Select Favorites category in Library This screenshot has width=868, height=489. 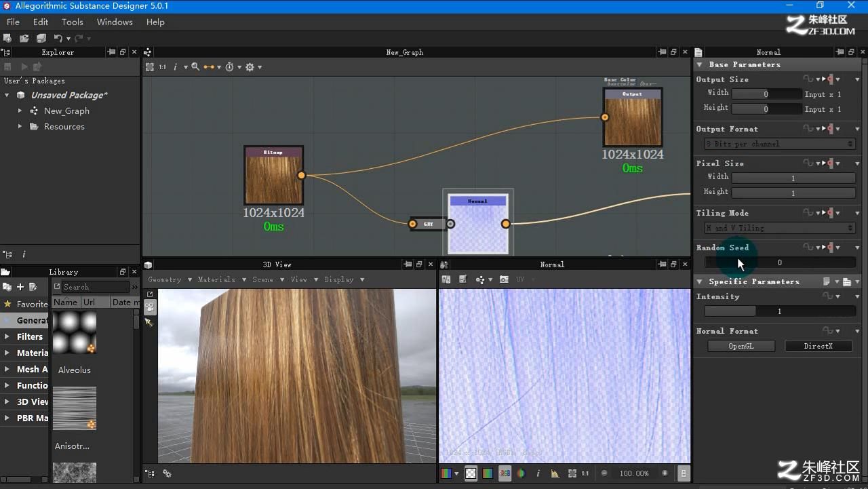point(25,304)
